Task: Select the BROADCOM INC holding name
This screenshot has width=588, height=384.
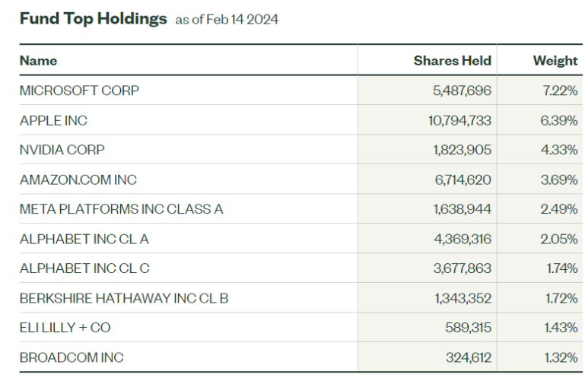Action: (x=72, y=357)
